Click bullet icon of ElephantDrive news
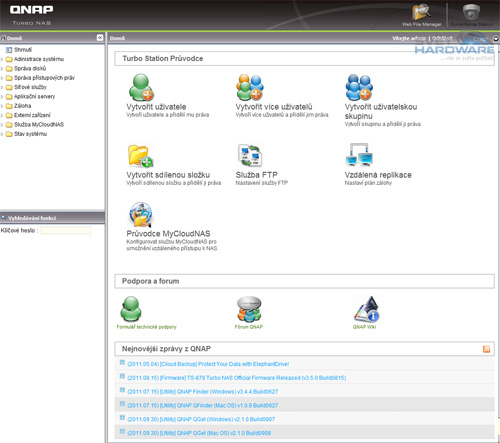This screenshot has height=443, width=500. pyautogui.click(x=122, y=362)
